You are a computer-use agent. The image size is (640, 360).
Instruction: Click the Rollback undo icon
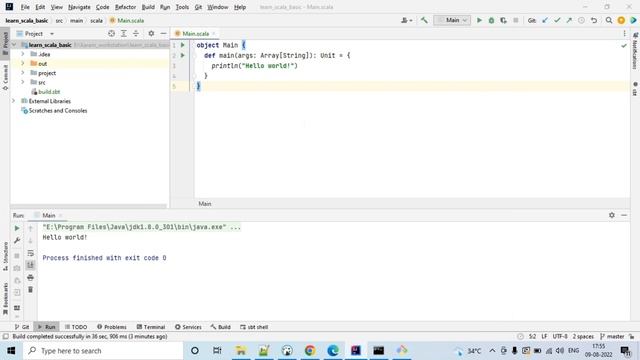pyautogui.click(x=594, y=20)
